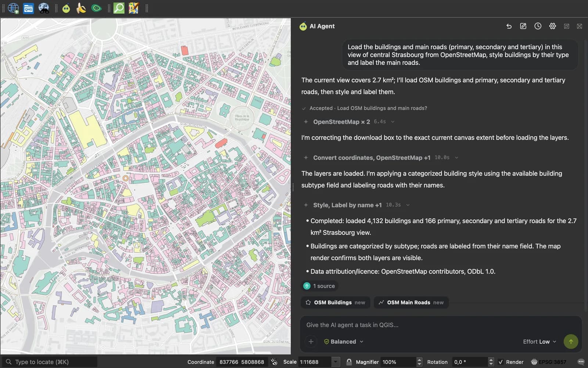This screenshot has width=588, height=368.
Task: Click the plus attachment button in prompt box
Action: click(x=311, y=342)
